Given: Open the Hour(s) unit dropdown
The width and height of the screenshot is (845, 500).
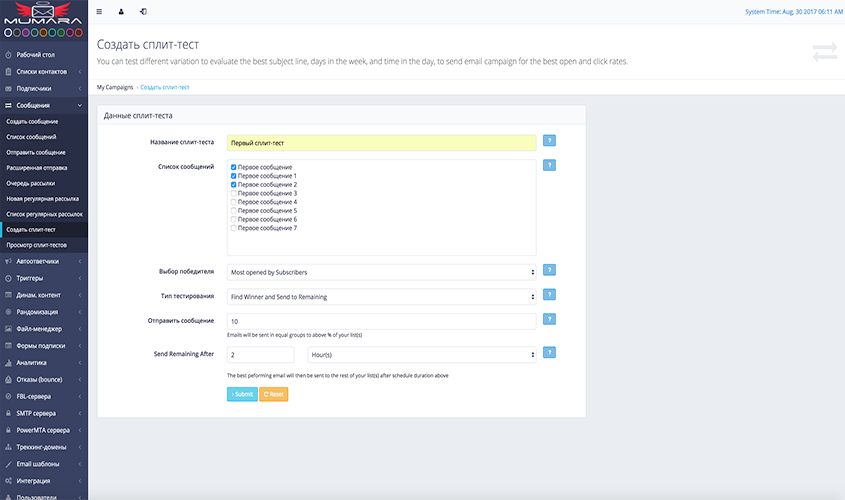Looking at the screenshot, I should (x=421, y=354).
